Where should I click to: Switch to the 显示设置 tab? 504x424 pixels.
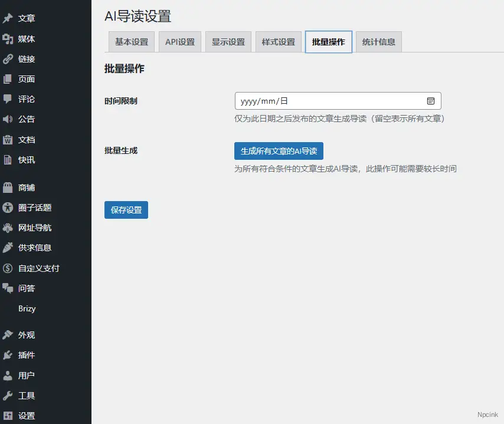point(228,41)
